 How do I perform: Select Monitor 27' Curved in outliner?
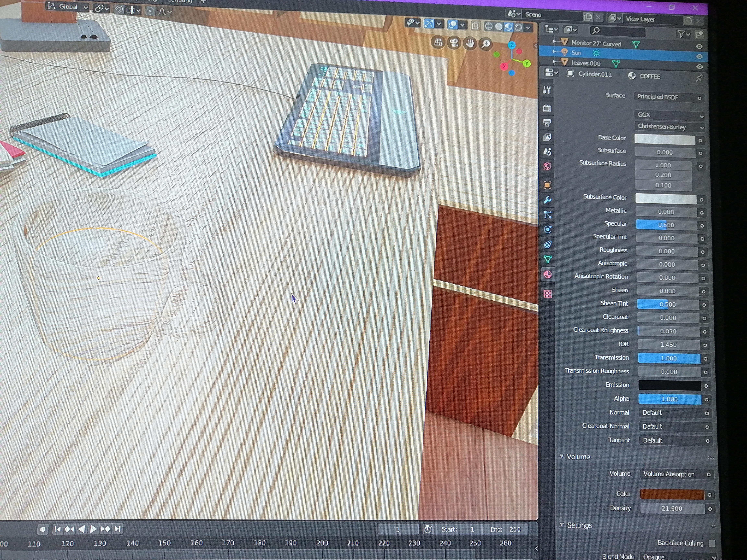[x=596, y=44]
